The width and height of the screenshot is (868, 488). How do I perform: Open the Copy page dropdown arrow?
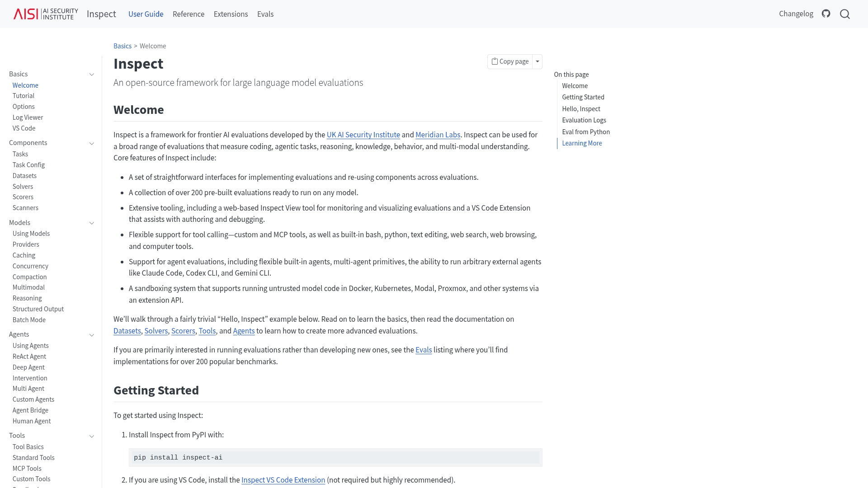[x=538, y=61]
